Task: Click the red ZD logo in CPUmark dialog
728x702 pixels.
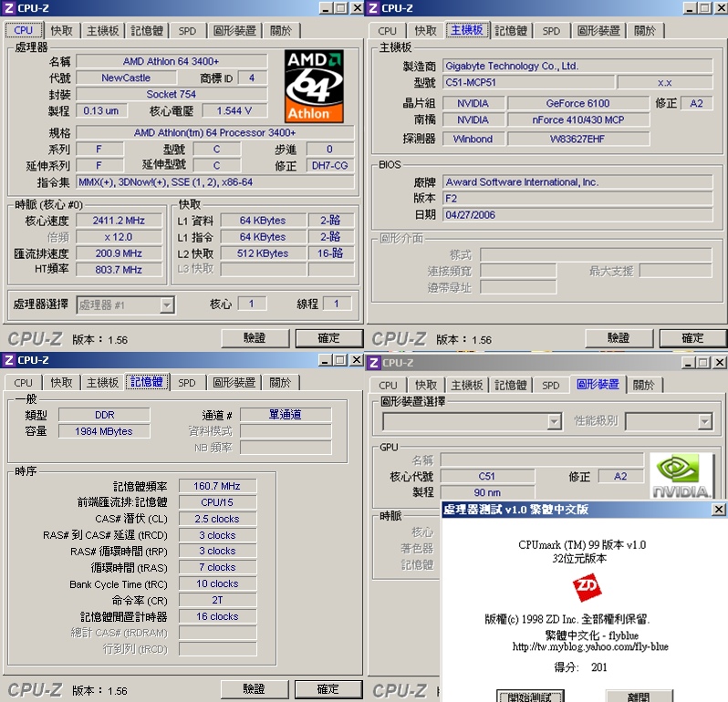Action: 587,587
